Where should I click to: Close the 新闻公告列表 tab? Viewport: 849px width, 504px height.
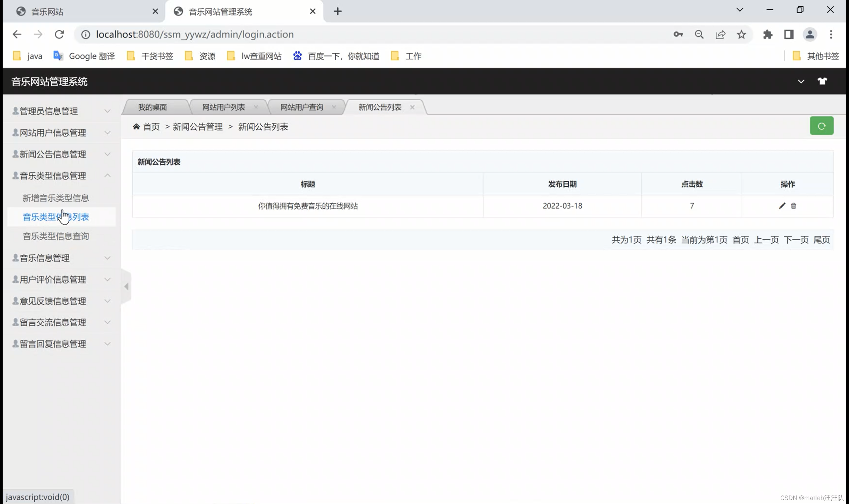tap(412, 107)
